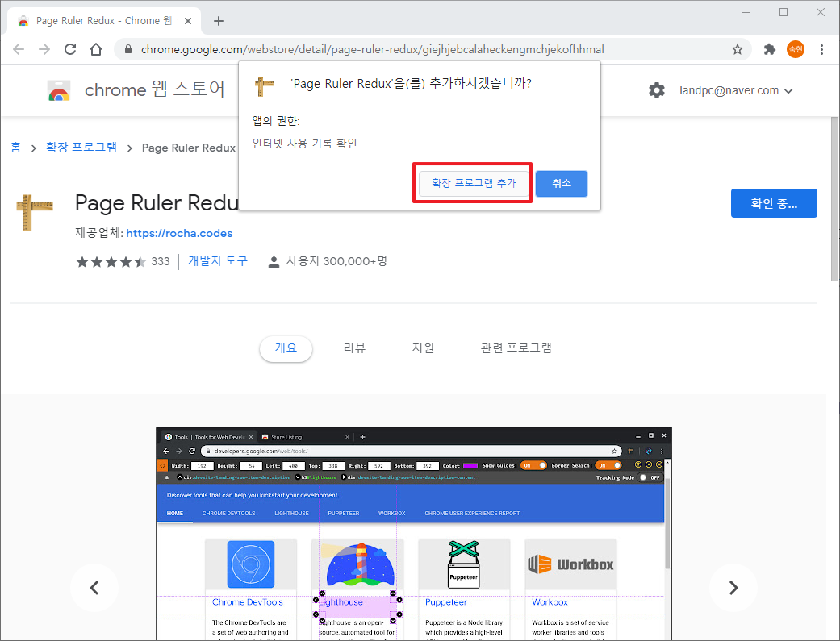This screenshot has height=641, width=840.
Task: Open a new browser tab with plus icon
Action: click(x=218, y=21)
